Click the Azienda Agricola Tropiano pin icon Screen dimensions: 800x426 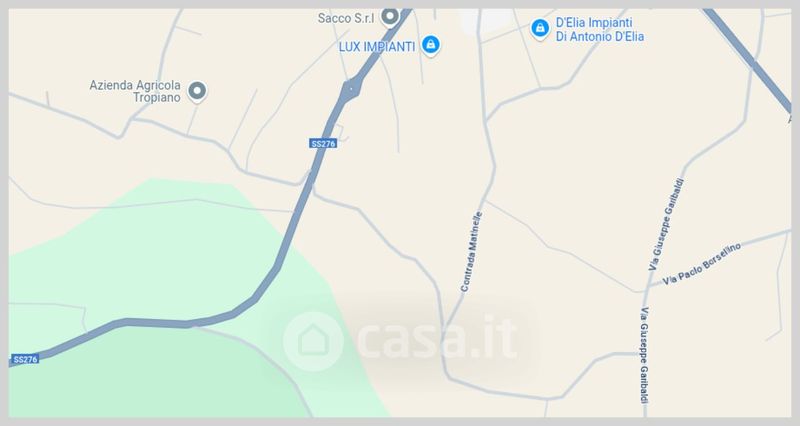point(197,92)
